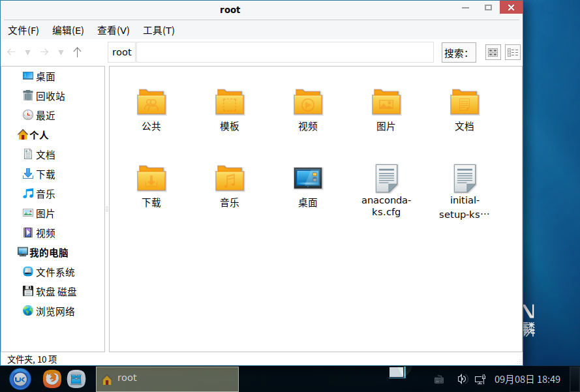
Task: Launch Firefox from the taskbar
Action: 52,378
